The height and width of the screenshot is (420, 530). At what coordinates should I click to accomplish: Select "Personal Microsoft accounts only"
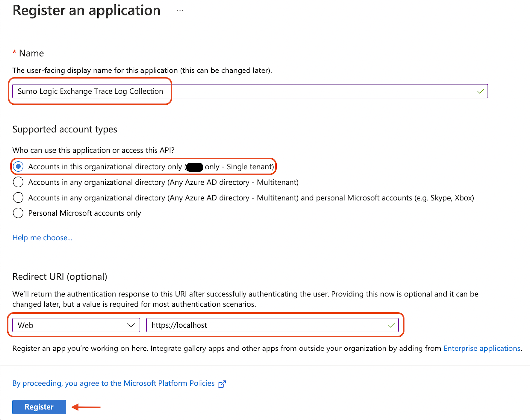[x=18, y=213]
